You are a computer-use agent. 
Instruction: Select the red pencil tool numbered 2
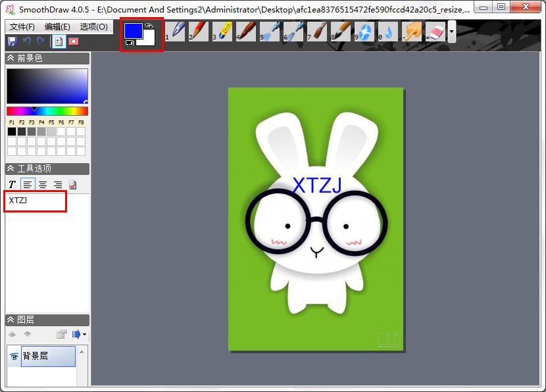tap(199, 32)
